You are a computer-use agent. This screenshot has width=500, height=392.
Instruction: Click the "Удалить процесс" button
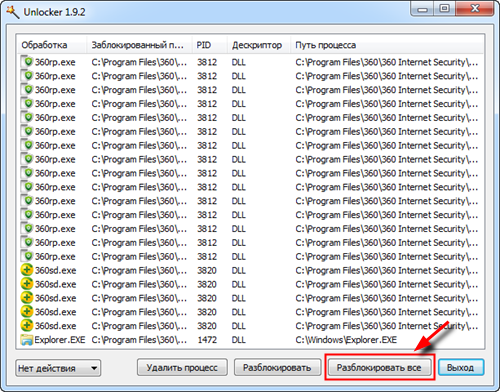point(182,368)
